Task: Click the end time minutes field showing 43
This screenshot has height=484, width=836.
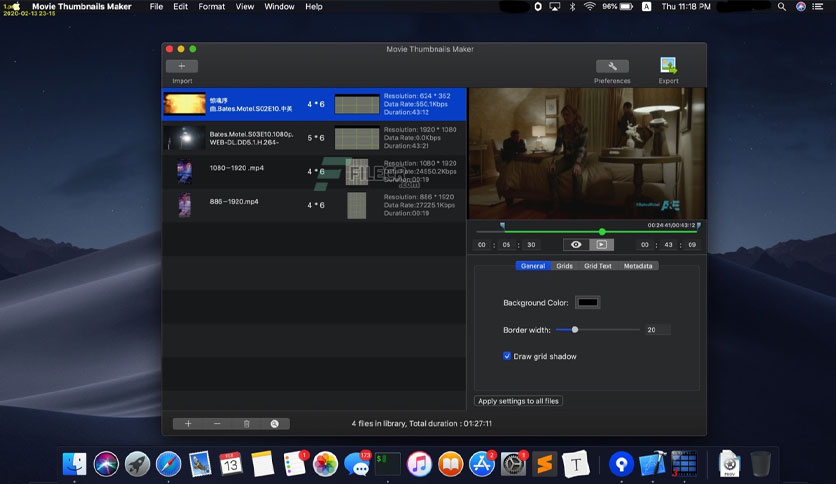Action: pos(668,245)
